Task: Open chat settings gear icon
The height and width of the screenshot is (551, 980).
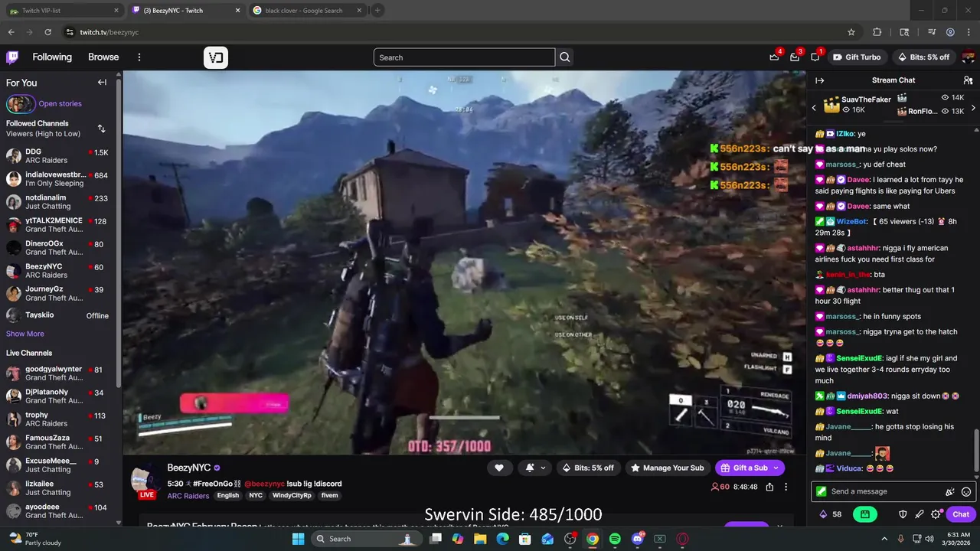Action: coord(936,514)
